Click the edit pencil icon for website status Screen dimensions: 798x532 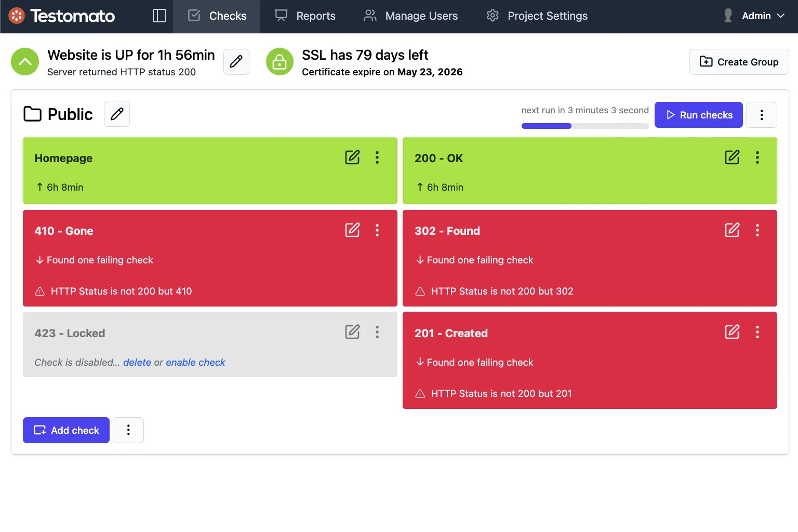[x=236, y=61]
